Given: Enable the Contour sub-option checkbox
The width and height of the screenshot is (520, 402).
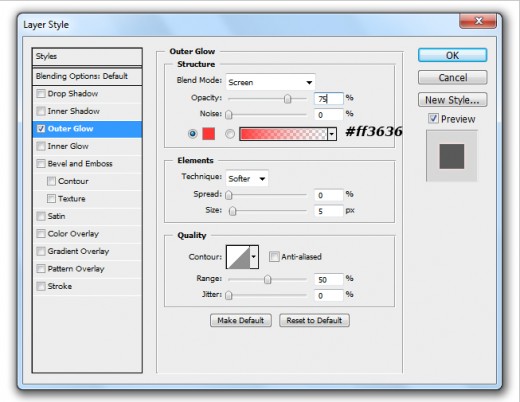Looking at the screenshot, I should pos(51,181).
